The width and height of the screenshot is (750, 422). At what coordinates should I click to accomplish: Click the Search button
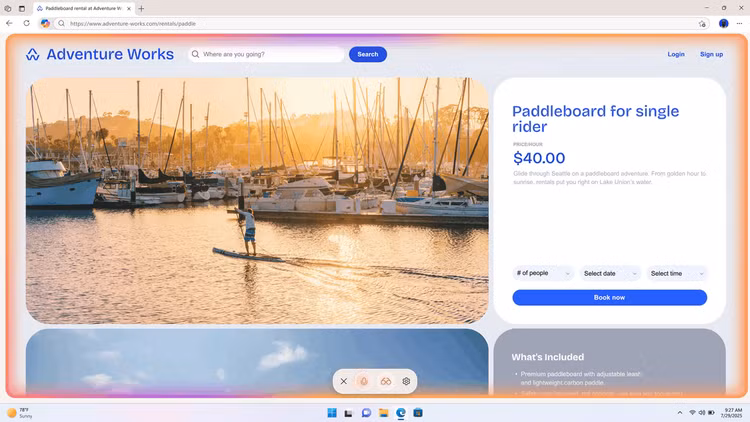367,54
